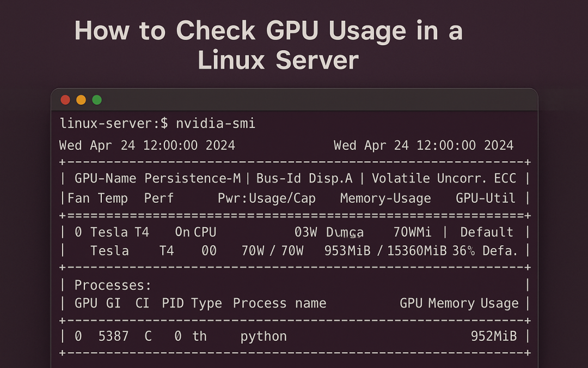The width and height of the screenshot is (588, 368).
Task: Click the 'Memory-Usage' header text
Action: point(385,198)
